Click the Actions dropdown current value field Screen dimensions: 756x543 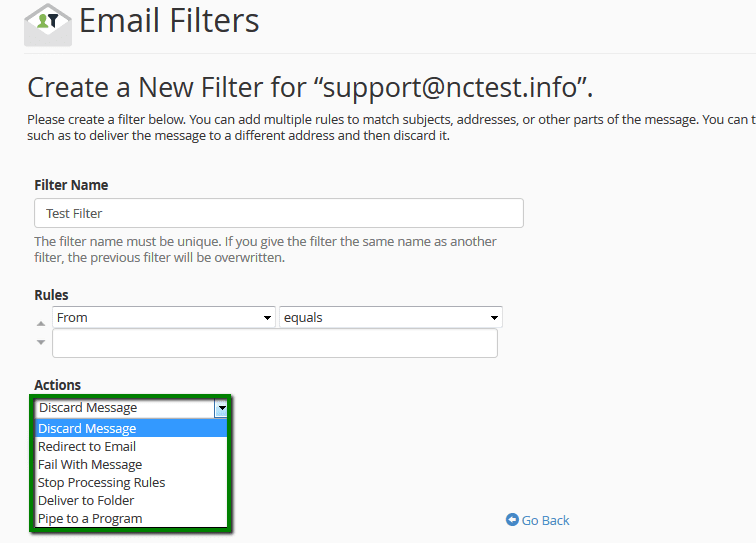coord(125,408)
